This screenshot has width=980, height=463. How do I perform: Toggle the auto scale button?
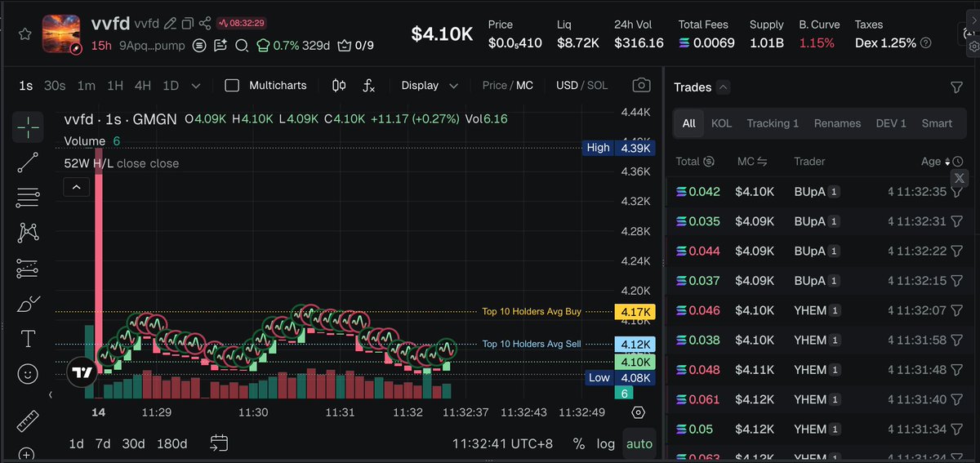pyautogui.click(x=639, y=443)
